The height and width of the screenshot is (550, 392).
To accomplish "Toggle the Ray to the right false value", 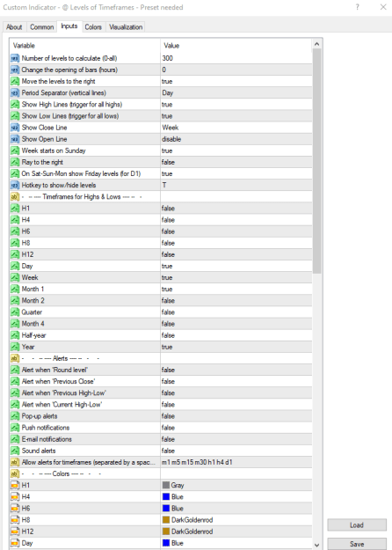I will click(x=236, y=162).
